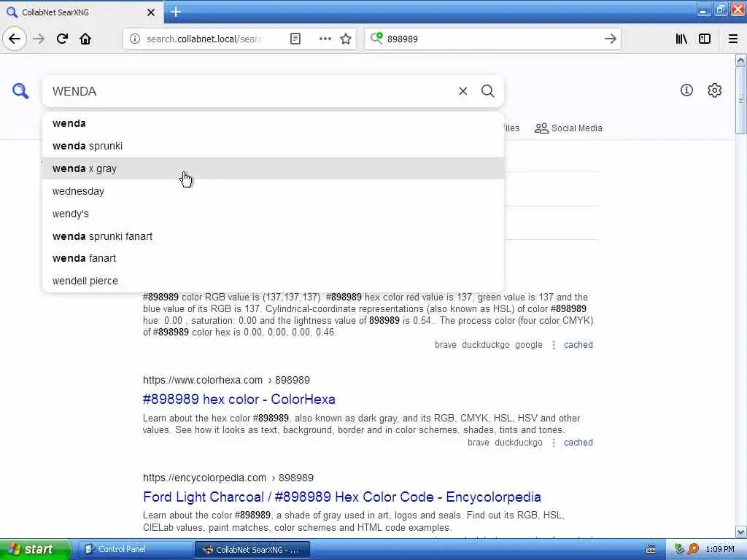
Task: Open the SearXNG about info icon
Action: click(686, 90)
